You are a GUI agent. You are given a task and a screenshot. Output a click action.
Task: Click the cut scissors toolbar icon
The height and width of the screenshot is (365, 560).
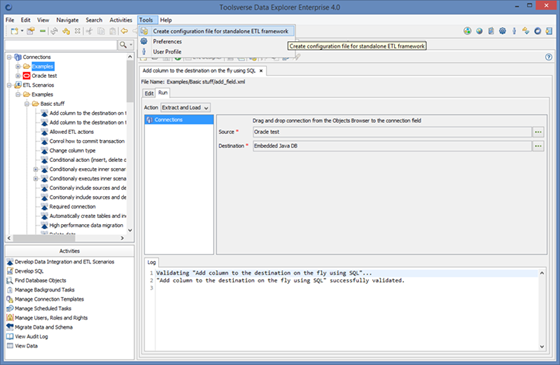click(89, 31)
